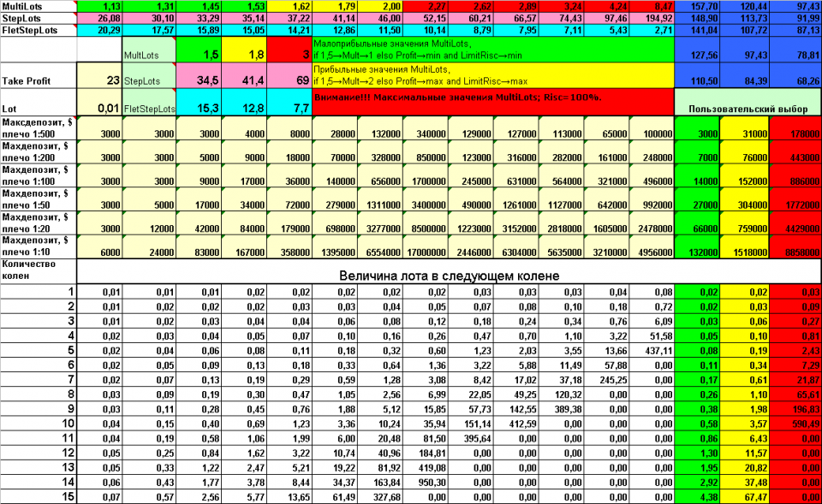The width and height of the screenshot is (822, 504).
Task: Select StepLots value 194,92
Action: 652,18
